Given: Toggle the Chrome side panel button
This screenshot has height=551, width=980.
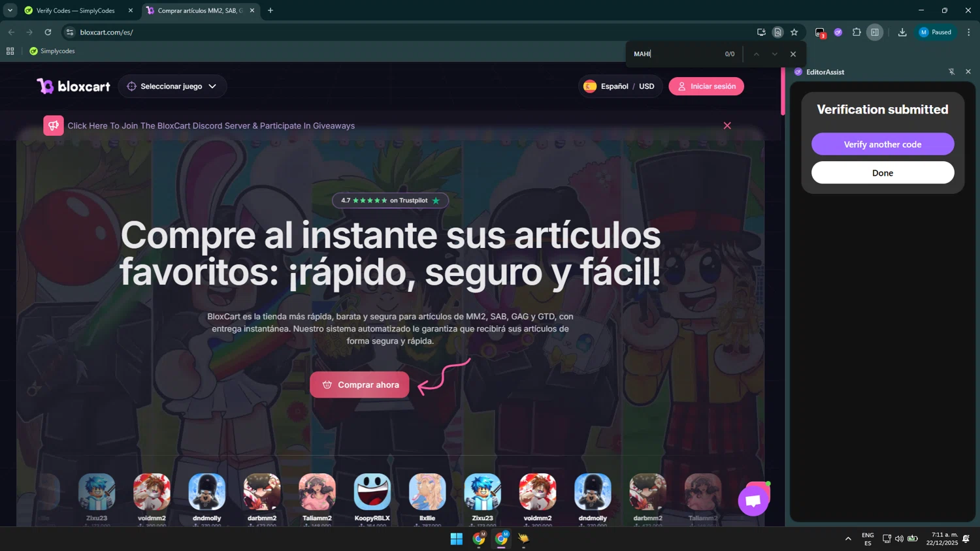Looking at the screenshot, I should click(x=875, y=32).
